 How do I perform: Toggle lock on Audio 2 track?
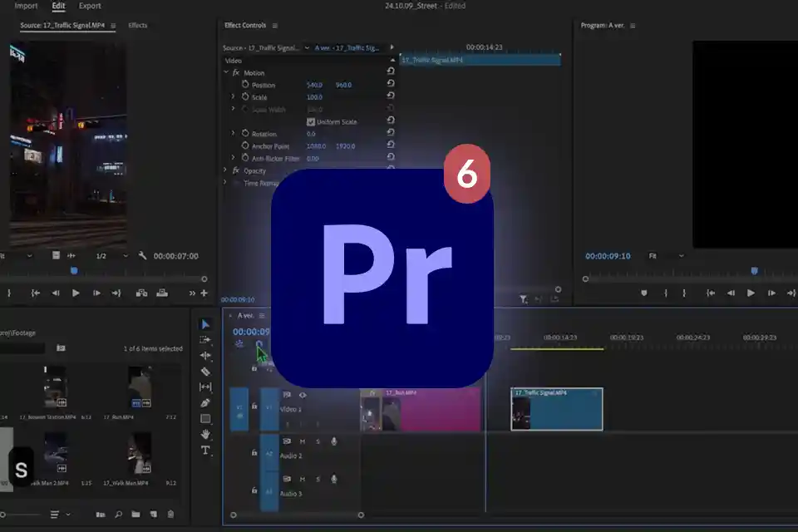click(254, 452)
